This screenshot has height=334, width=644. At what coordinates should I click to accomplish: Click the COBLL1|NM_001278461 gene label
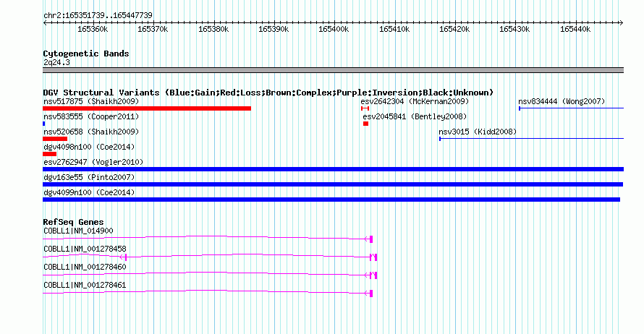(x=85, y=285)
